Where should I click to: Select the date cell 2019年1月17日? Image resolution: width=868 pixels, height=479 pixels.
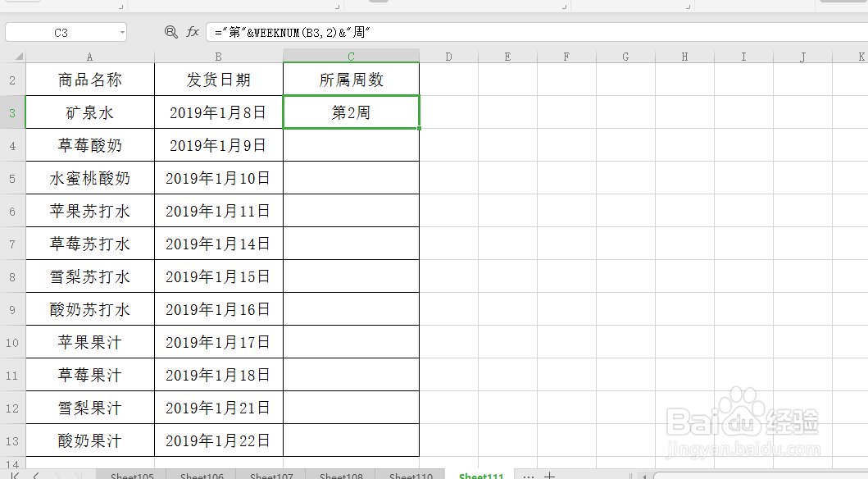(x=219, y=342)
